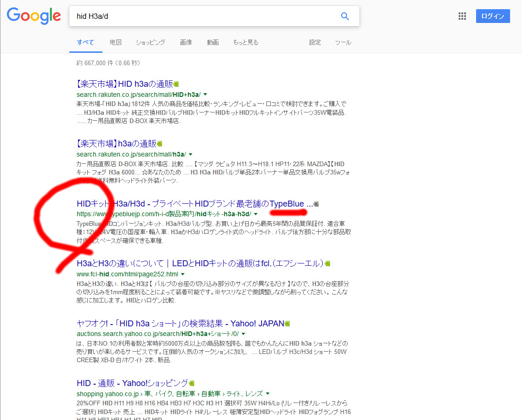The width and height of the screenshot is (522, 420).
Task: Click gray badge beside the TypeBlue result title
Action: tap(316, 204)
